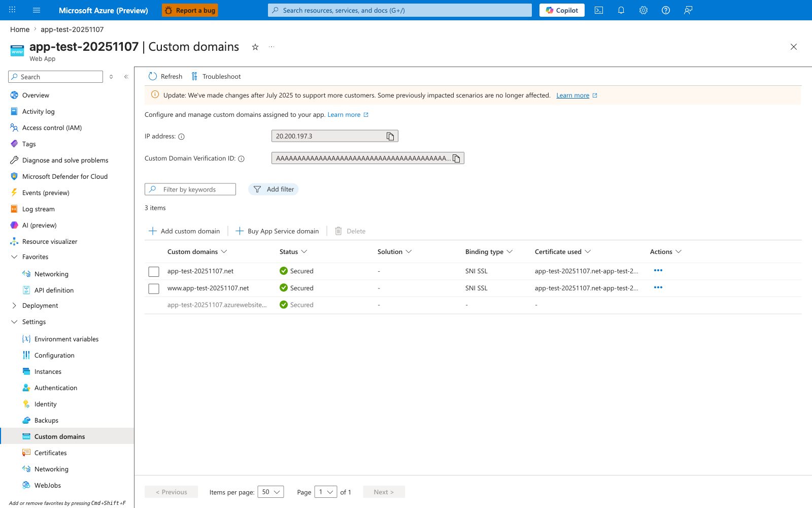Open Cloud Shell from the top bar
Viewport: 812px width, 508px height.
pyautogui.click(x=599, y=10)
